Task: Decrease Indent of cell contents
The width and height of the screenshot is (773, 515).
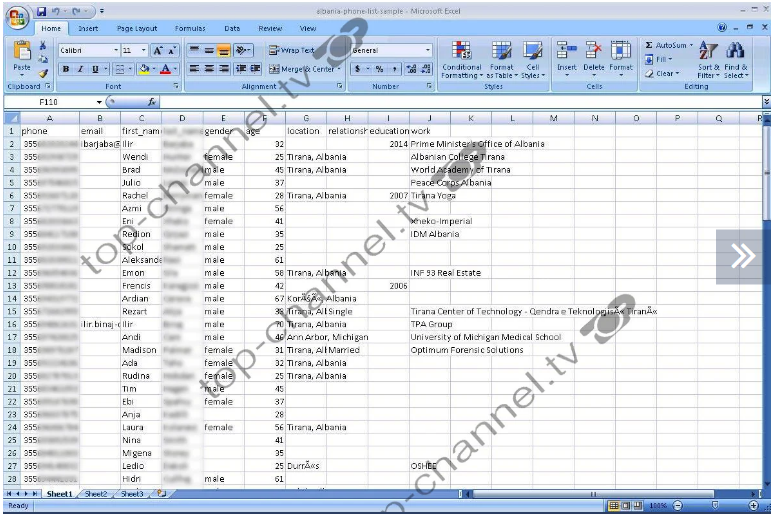Action: tap(241, 69)
